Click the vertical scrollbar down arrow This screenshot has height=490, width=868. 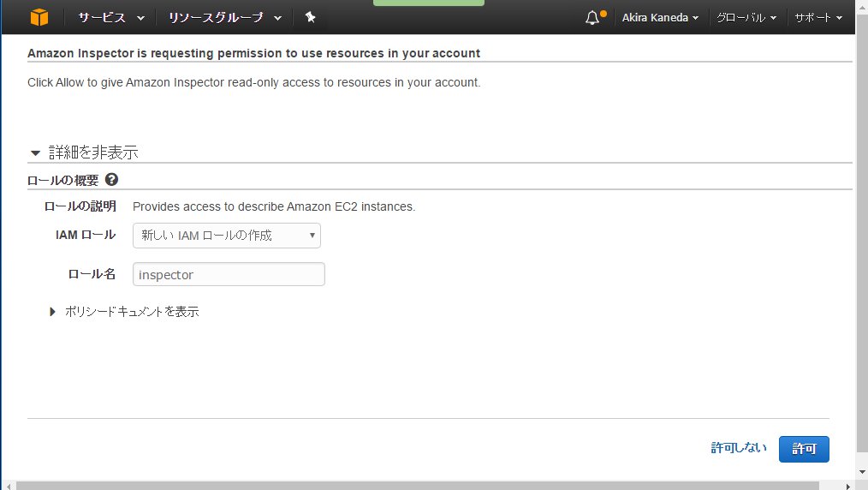tap(861, 472)
